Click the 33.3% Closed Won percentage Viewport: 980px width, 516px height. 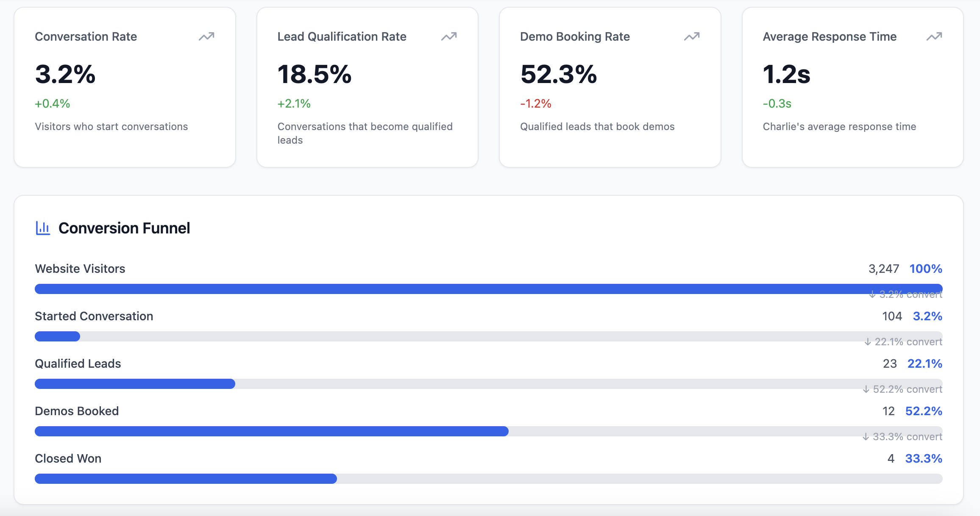[x=924, y=458]
